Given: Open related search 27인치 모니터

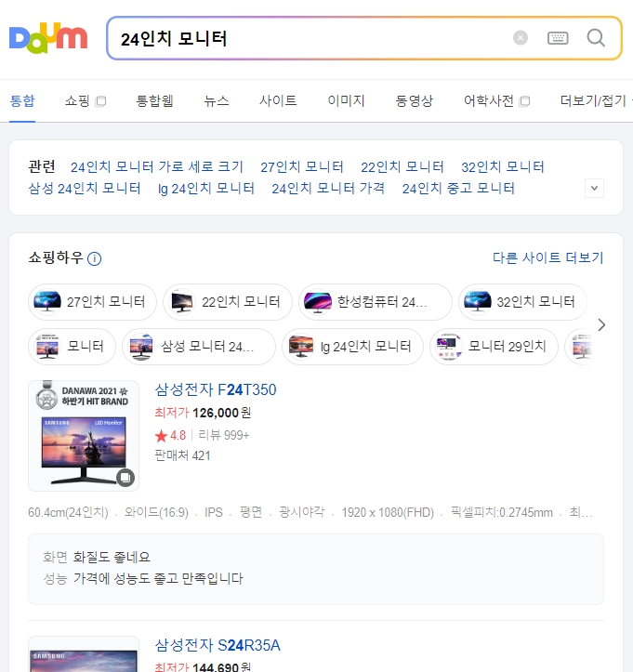Looking at the screenshot, I should (x=302, y=166).
